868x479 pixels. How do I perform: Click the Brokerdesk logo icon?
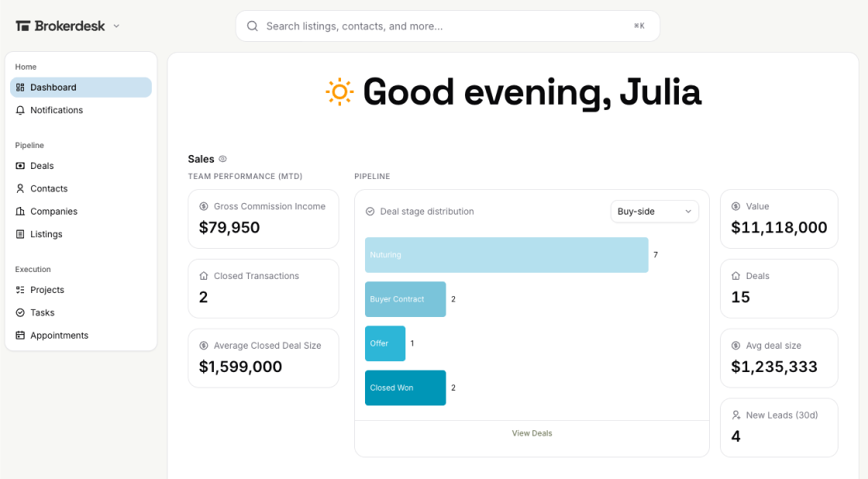pyautogui.click(x=21, y=25)
